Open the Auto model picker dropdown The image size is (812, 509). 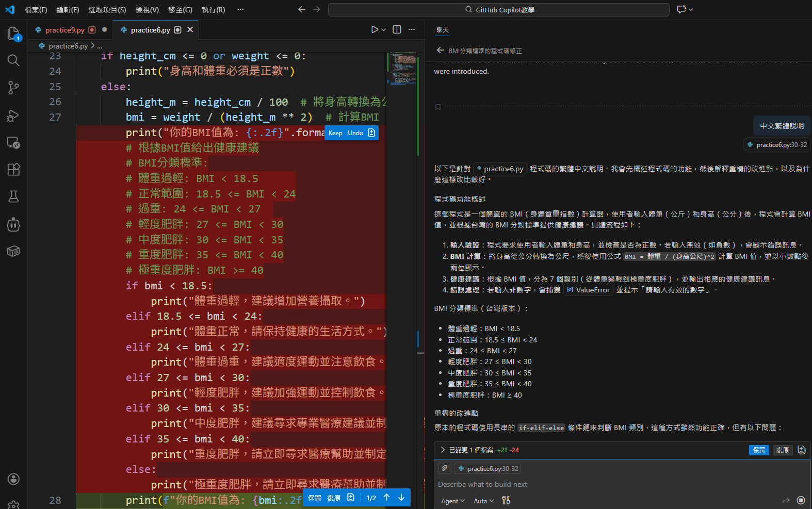click(483, 501)
